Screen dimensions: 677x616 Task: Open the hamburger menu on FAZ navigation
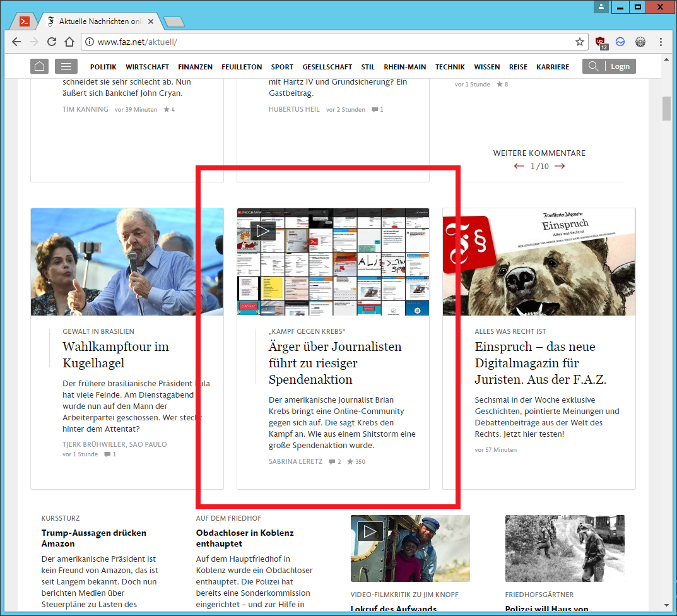click(66, 66)
